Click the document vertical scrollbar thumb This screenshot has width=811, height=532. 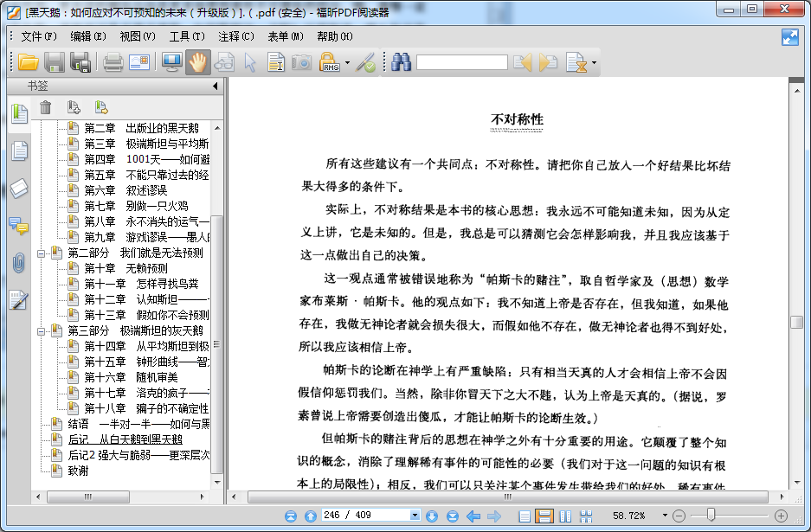pyautogui.click(x=796, y=322)
